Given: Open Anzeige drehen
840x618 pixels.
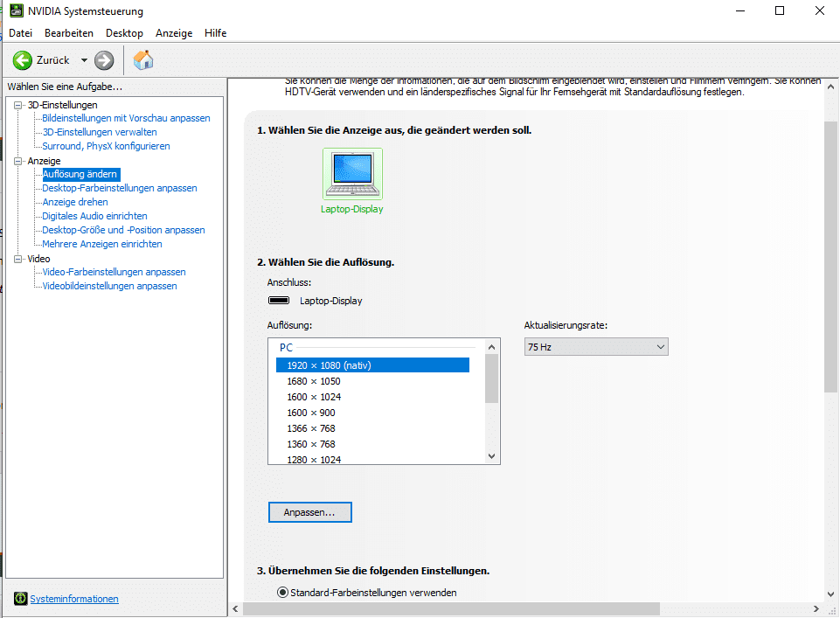Looking at the screenshot, I should point(75,202).
